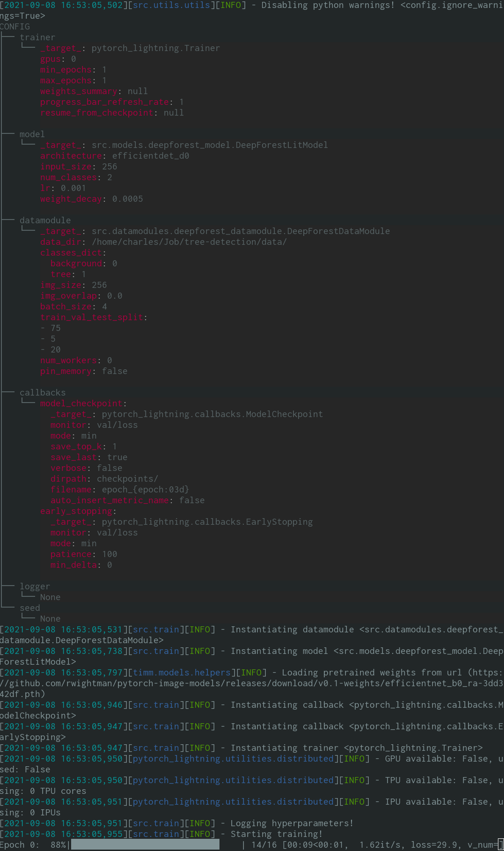Click the 'callbacks' config section heading
Viewport: 504px width, 851px height.
coord(43,393)
